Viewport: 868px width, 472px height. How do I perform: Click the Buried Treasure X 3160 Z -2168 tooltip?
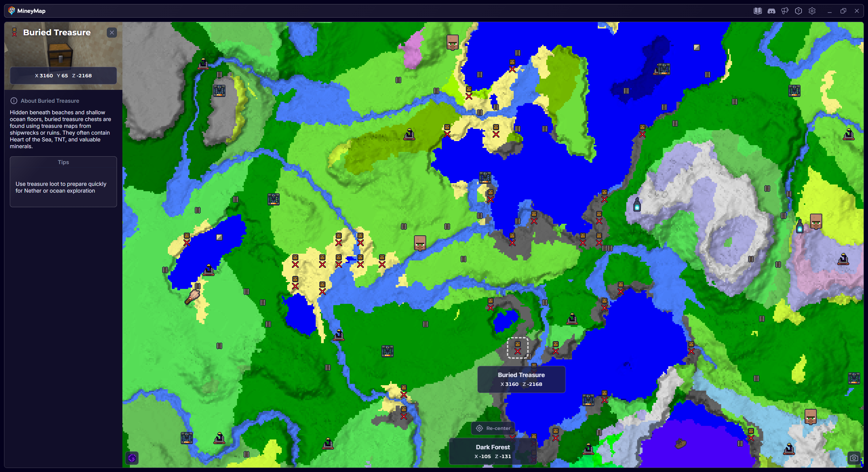tap(521, 379)
